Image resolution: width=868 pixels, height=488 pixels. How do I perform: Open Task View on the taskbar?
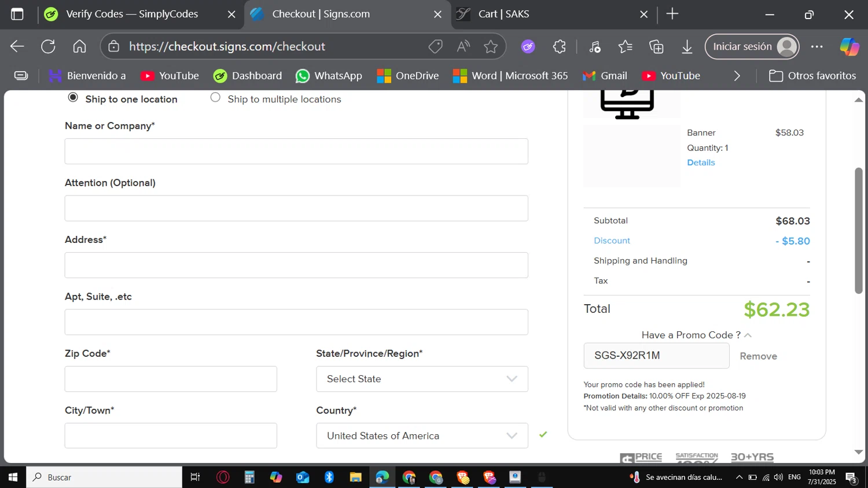click(195, 477)
